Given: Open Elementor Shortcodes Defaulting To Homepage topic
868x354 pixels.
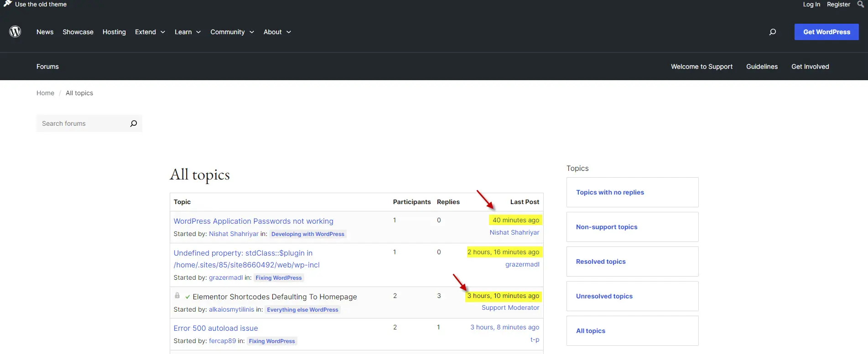Looking at the screenshot, I should 275,297.
